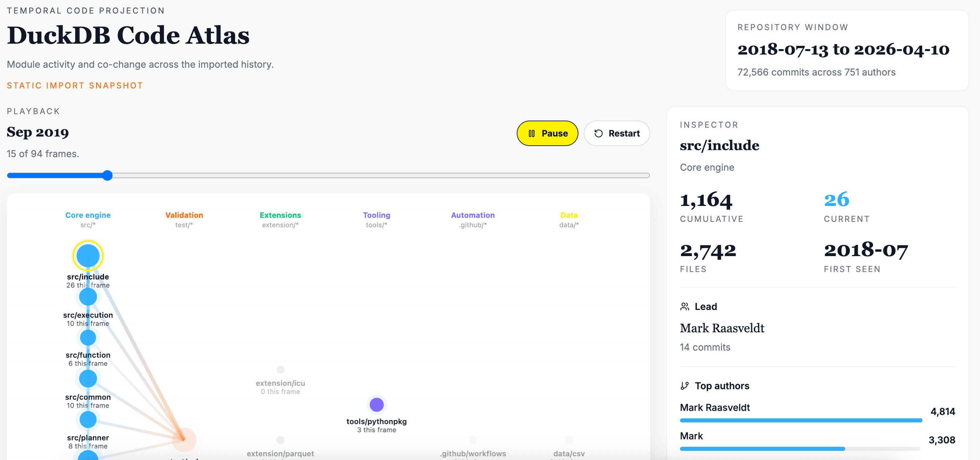The width and height of the screenshot is (980, 460).
Task: Click the Data column header
Action: click(569, 215)
